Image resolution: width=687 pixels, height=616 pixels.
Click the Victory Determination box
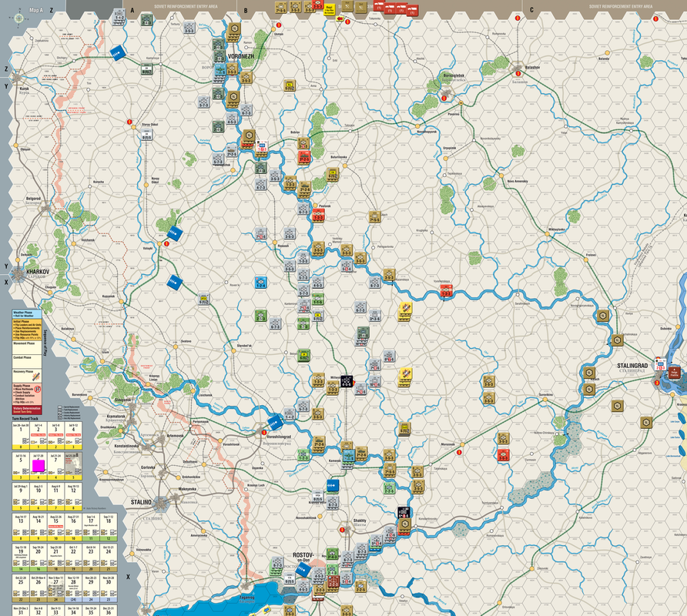tap(27, 410)
